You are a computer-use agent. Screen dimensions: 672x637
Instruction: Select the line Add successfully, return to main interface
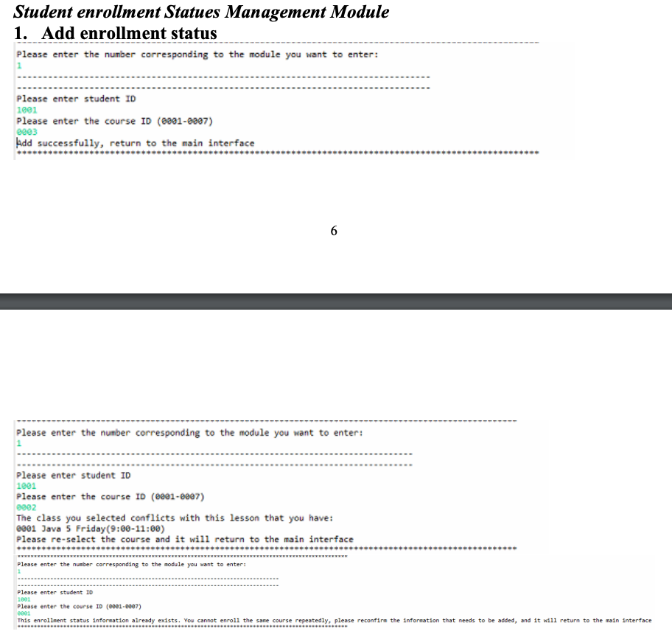pyautogui.click(x=135, y=142)
